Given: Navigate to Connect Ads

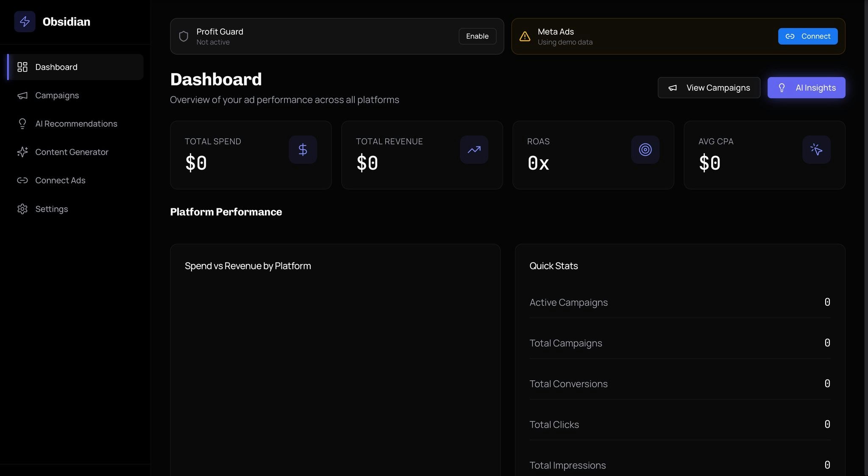Looking at the screenshot, I should pyautogui.click(x=60, y=180).
